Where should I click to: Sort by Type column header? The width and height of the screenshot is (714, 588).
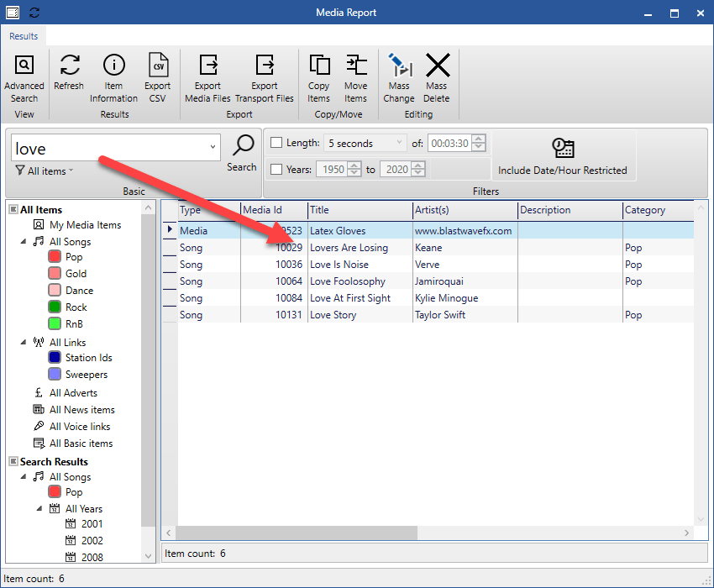click(209, 210)
